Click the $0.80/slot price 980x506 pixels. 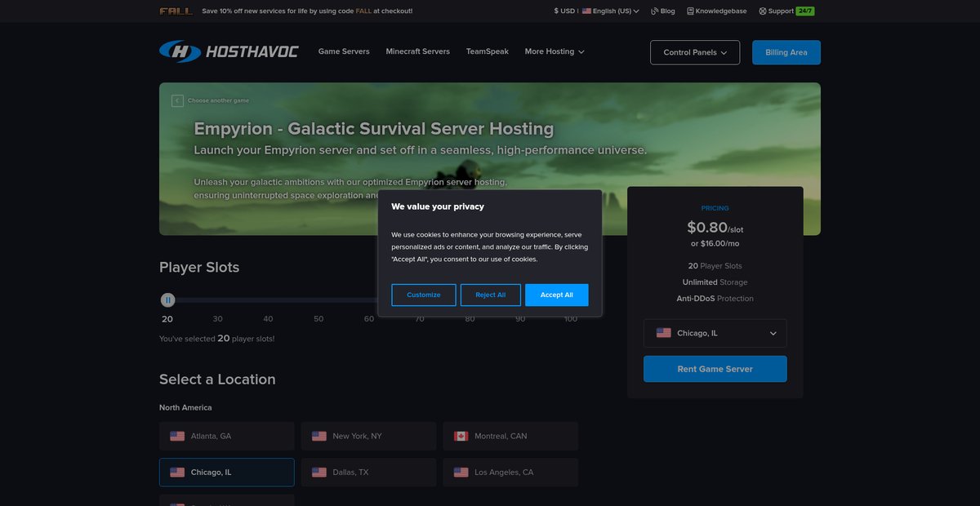coord(715,228)
